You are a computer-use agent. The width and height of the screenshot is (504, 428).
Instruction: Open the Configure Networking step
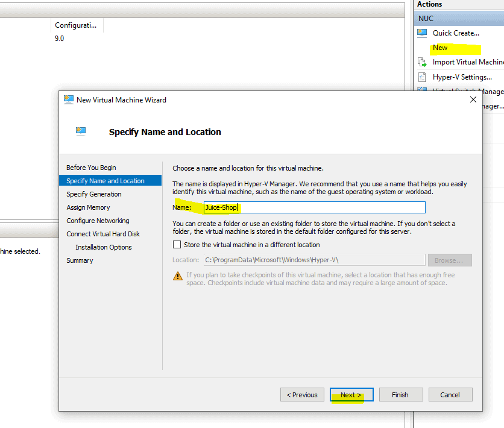pyautogui.click(x=98, y=221)
